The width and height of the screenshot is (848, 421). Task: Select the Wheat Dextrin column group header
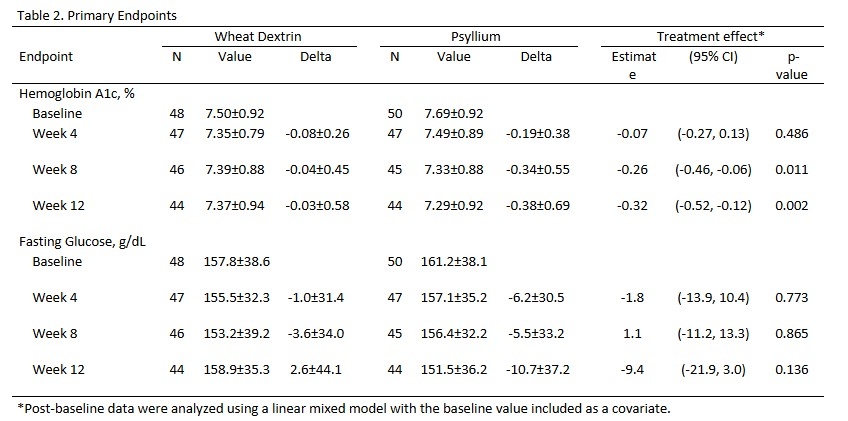[x=258, y=36]
